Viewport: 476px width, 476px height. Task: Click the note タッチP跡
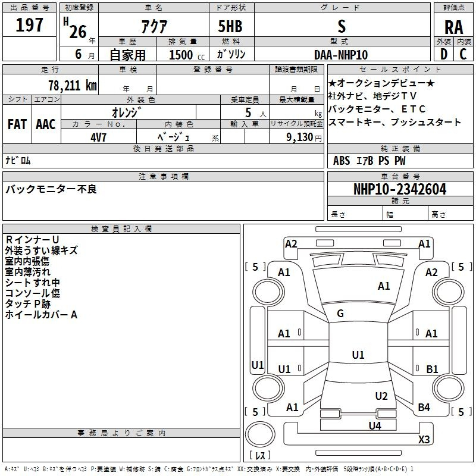tap(27, 303)
